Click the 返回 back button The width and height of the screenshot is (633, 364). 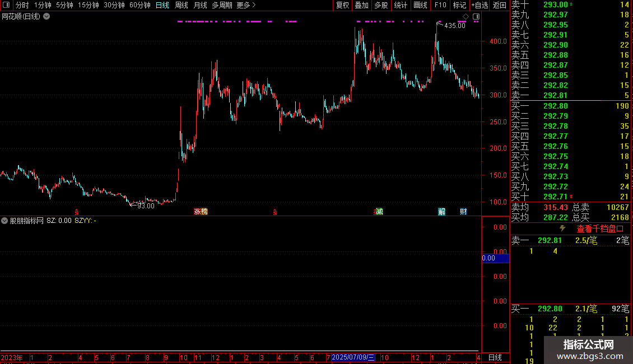pos(499,5)
